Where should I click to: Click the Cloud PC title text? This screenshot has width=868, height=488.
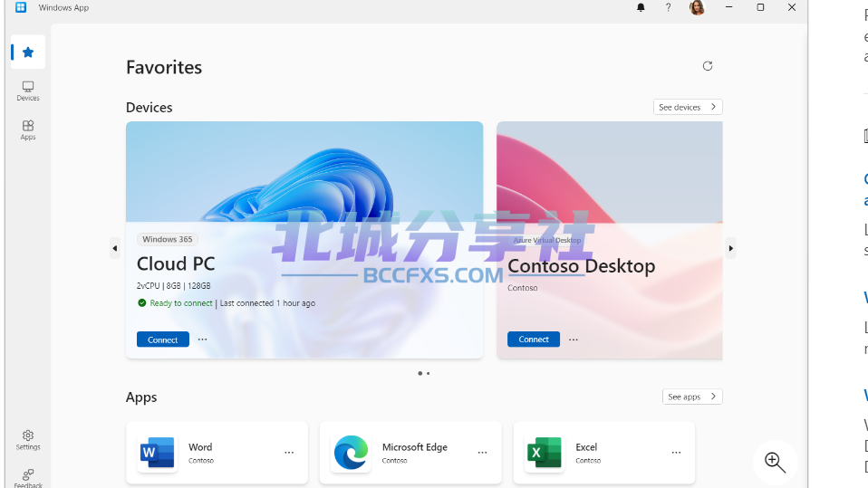coord(176,264)
